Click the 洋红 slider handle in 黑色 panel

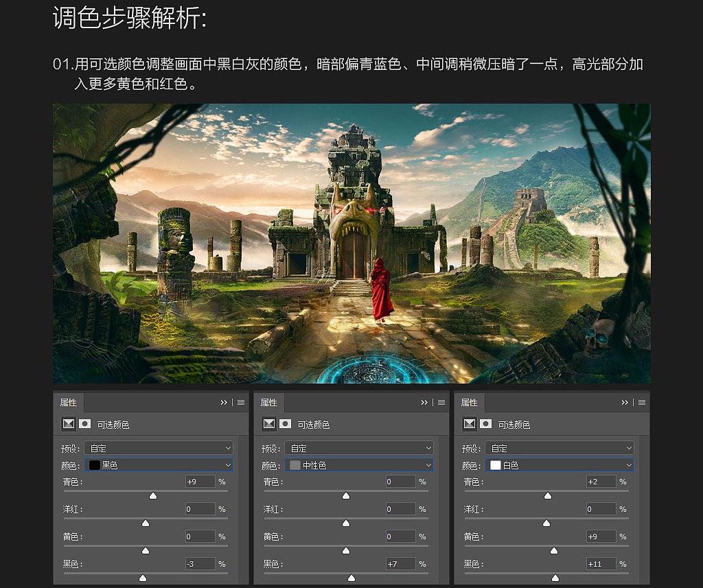pyautogui.click(x=146, y=523)
